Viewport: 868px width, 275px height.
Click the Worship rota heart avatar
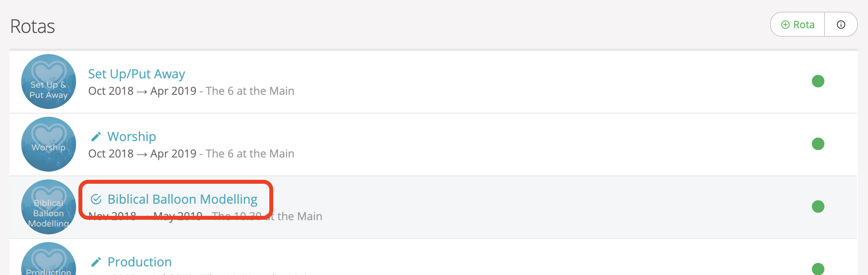[48, 144]
